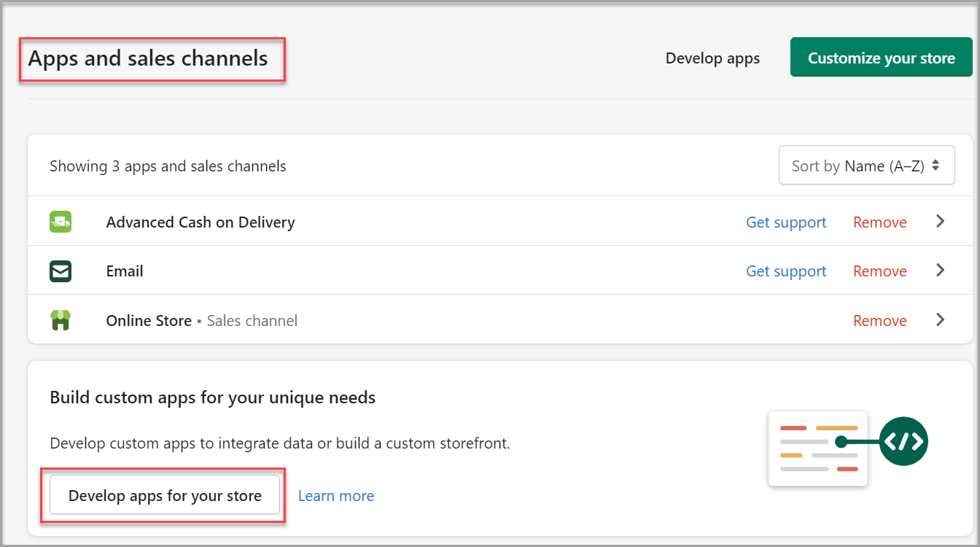Click the Advanced Cash on Delivery truck icon
This screenshot has height=547, width=980.
[x=61, y=222]
